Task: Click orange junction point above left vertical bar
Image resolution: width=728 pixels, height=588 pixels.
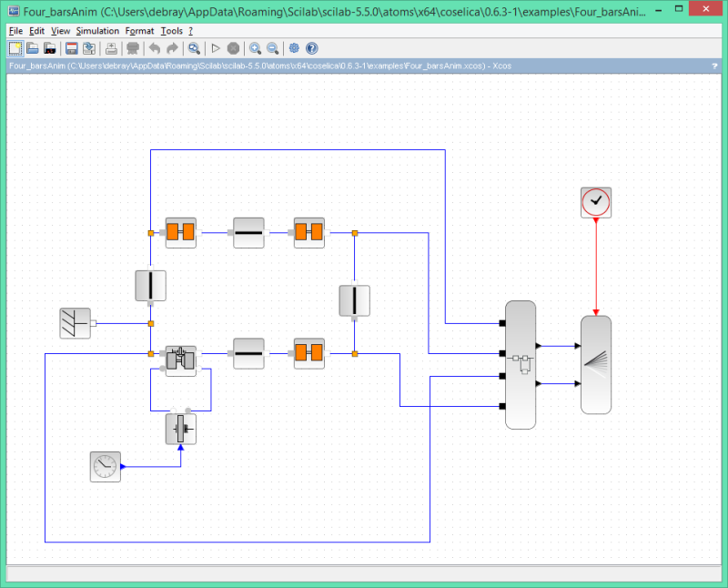Action: coord(150,233)
